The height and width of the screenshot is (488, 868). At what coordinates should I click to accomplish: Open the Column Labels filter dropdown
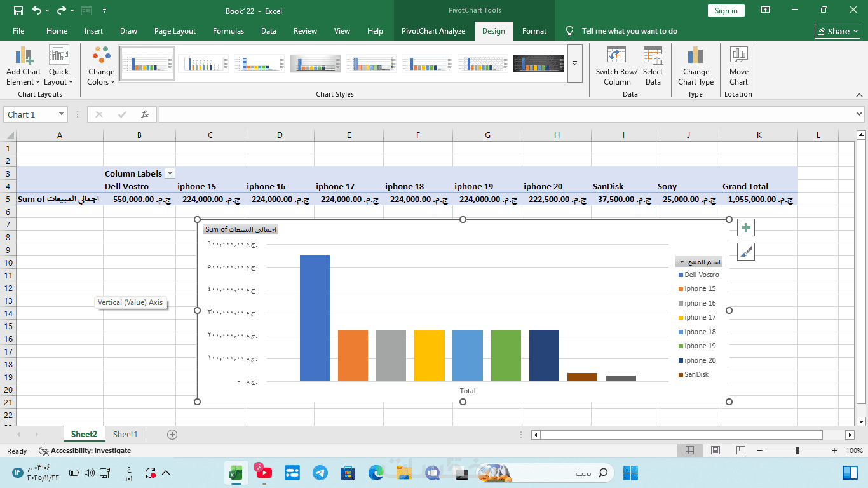click(169, 173)
